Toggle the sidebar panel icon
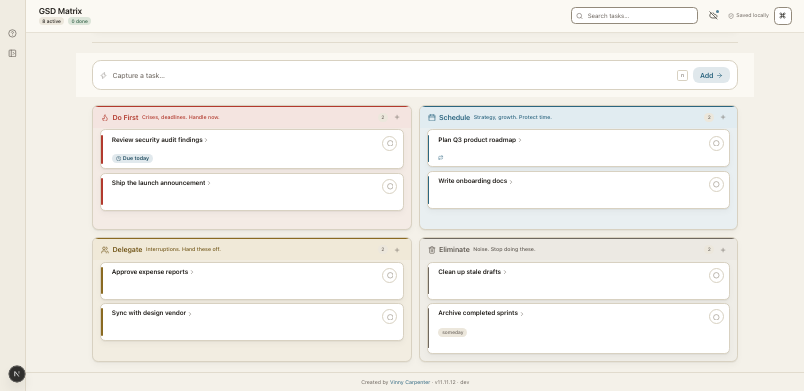Image resolution: width=804 pixels, height=391 pixels. (12, 53)
